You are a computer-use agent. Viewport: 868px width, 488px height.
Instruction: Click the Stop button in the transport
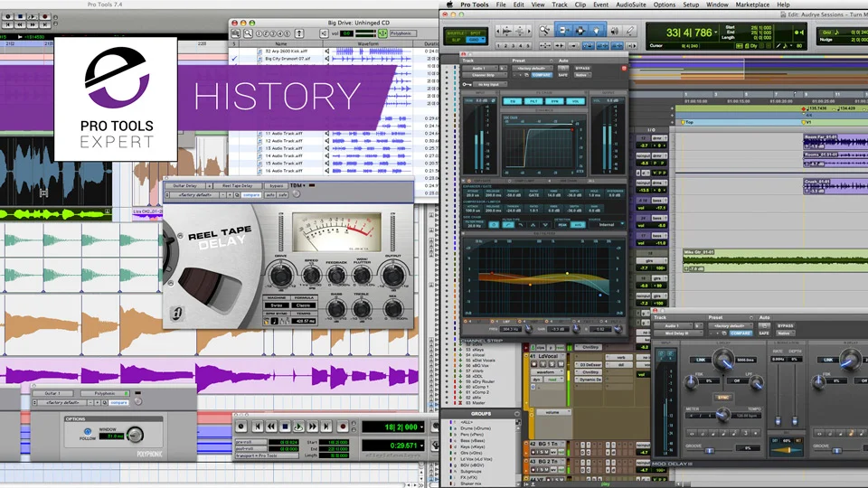(285, 427)
